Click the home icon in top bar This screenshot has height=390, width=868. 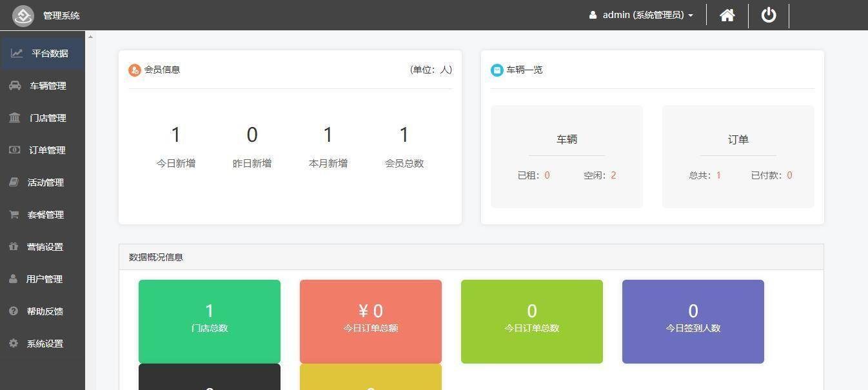pyautogui.click(x=727, y=15)
